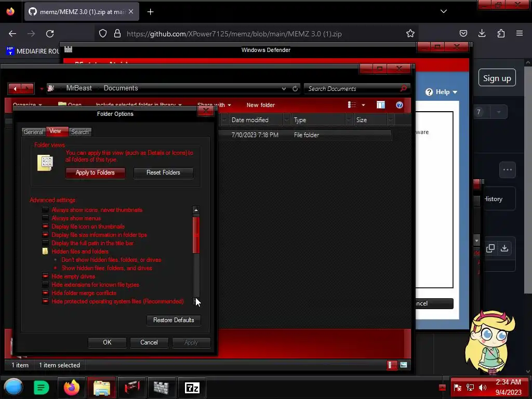Viewport: 532px width, 399px height.
Task: Select Show hidden files, folders, and drives
Action: point(55,268)
